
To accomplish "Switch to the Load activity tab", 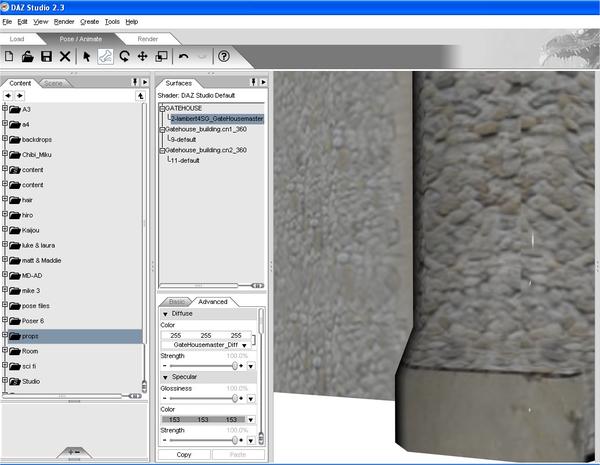I will [x=17, y=39].
